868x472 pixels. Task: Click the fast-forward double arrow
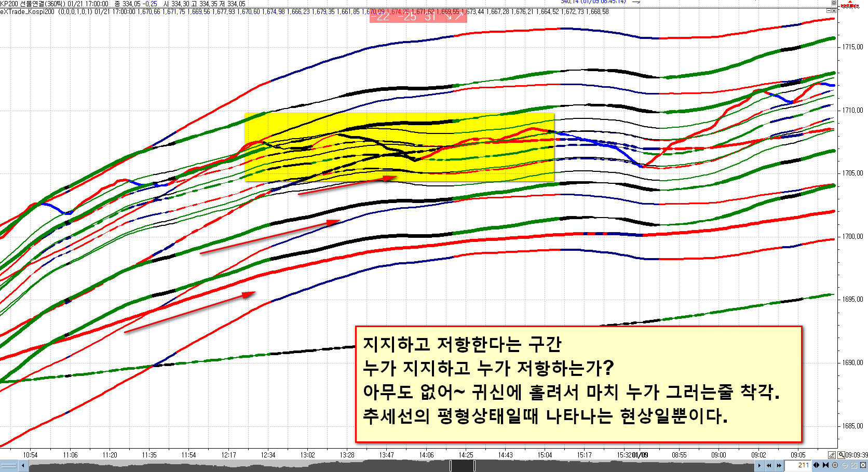[x=779, y=466]
